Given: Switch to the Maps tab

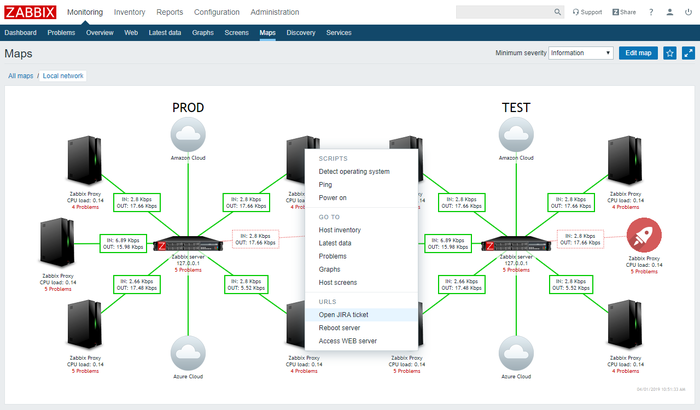Looking at the screenshot, I should [267, 33].
